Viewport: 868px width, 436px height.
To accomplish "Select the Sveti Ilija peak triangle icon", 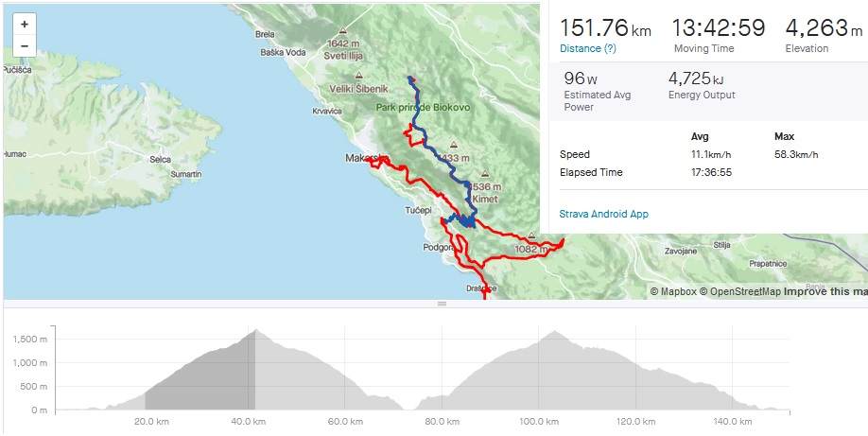I will pos(343,30).
